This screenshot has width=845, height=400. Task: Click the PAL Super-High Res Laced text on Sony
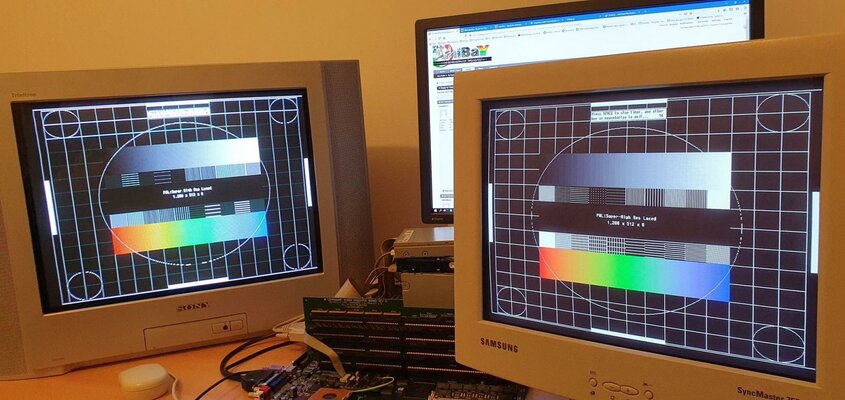tap(188, 187)
